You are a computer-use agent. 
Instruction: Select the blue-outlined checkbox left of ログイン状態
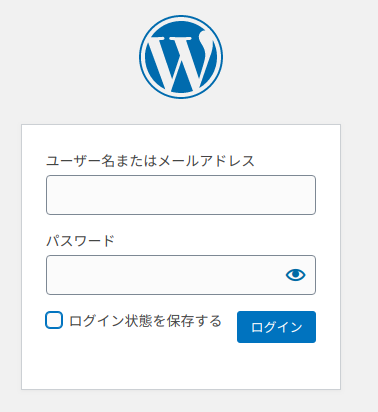pyautogui.click(x=54, y=320)
